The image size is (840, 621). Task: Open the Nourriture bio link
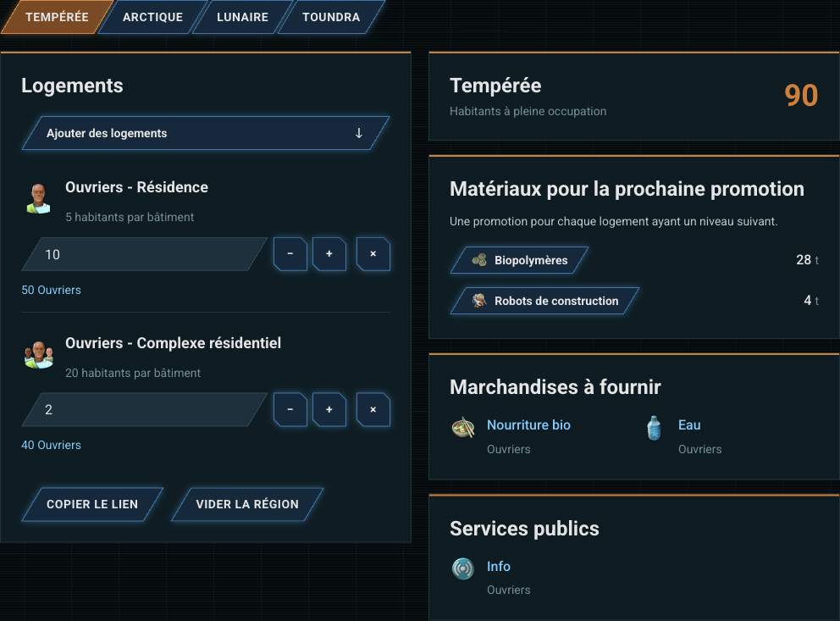[x=528, y=425]
